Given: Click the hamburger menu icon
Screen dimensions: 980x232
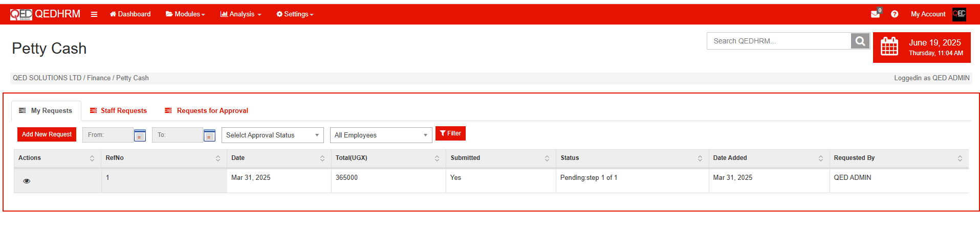Looking at the screenshot, I should tap(94, 14).
